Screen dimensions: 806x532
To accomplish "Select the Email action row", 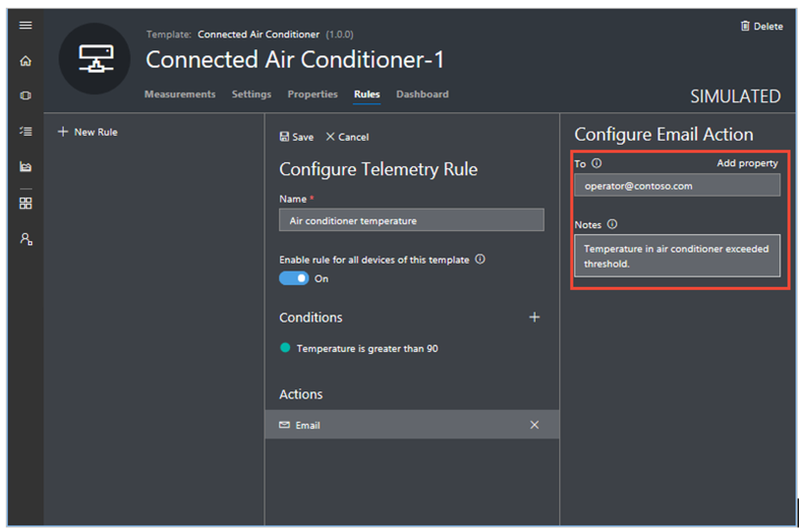I will coord(411,425).
